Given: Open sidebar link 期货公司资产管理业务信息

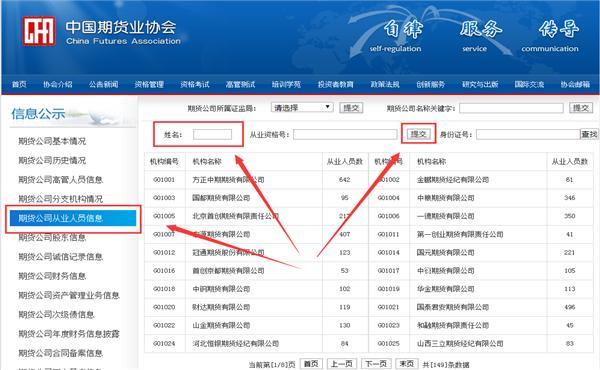Looking at the screenshot, I should tap(69, 295).
